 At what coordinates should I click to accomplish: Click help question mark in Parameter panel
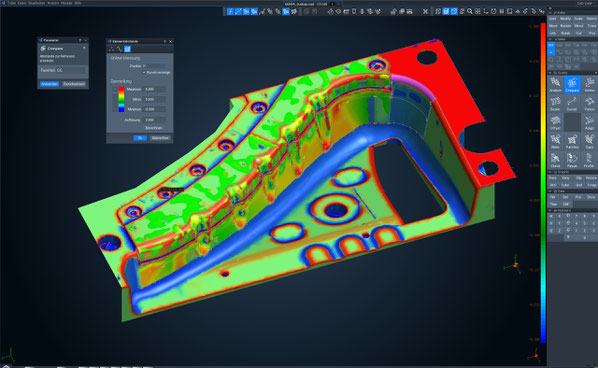pyautogui.click(x=80, y=40)
